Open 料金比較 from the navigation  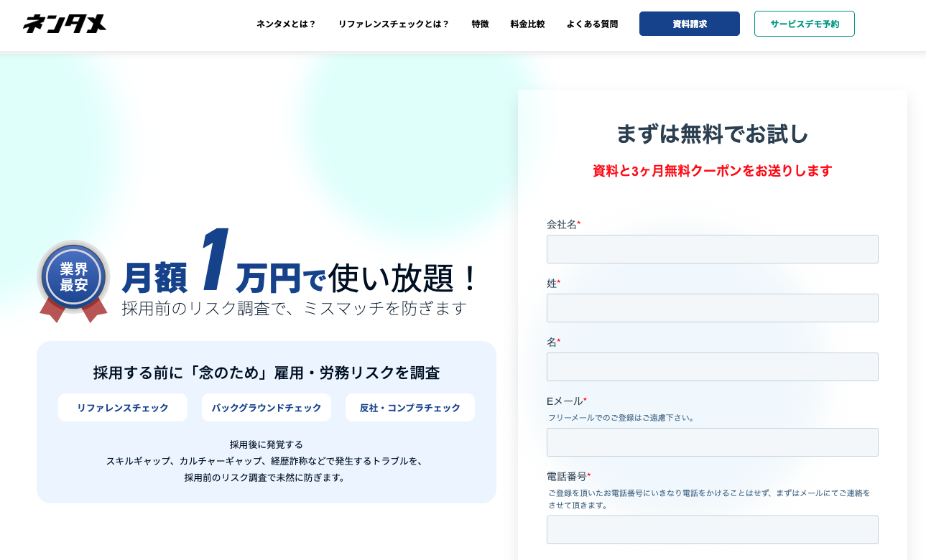(527, 24)
